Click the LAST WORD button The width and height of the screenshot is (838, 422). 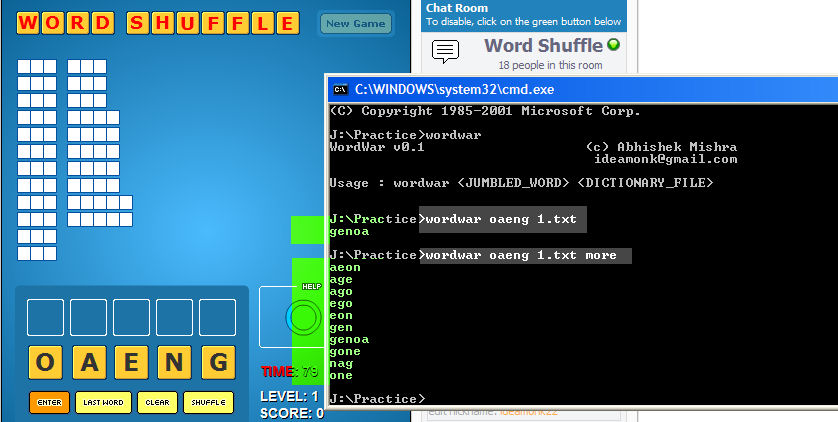tap(103, 402)
